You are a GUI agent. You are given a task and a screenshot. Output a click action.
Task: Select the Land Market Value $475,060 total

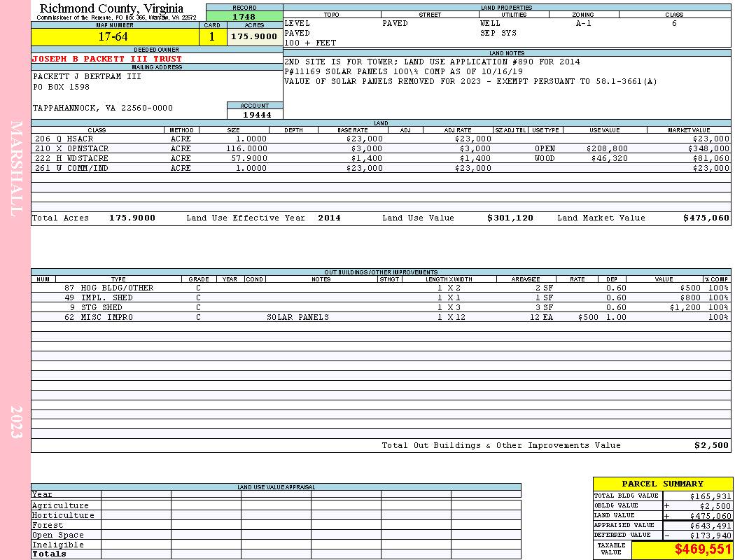[x=706, y=218]
